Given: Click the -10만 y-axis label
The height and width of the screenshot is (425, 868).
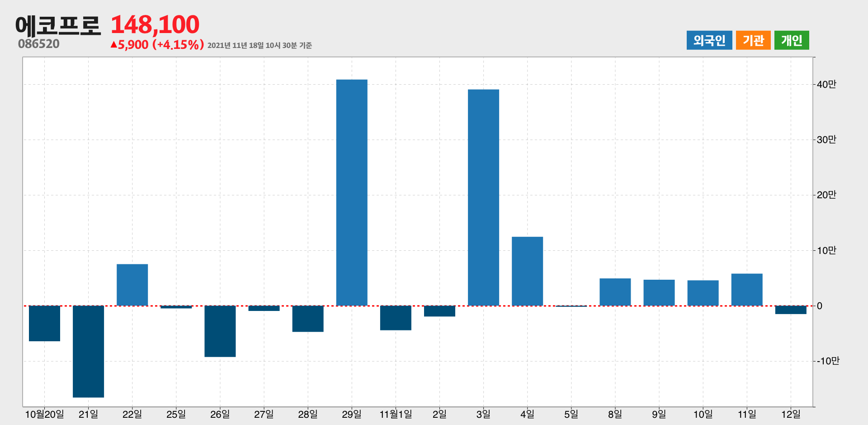Looking at the screenshot, I should [x=828, y=361].
